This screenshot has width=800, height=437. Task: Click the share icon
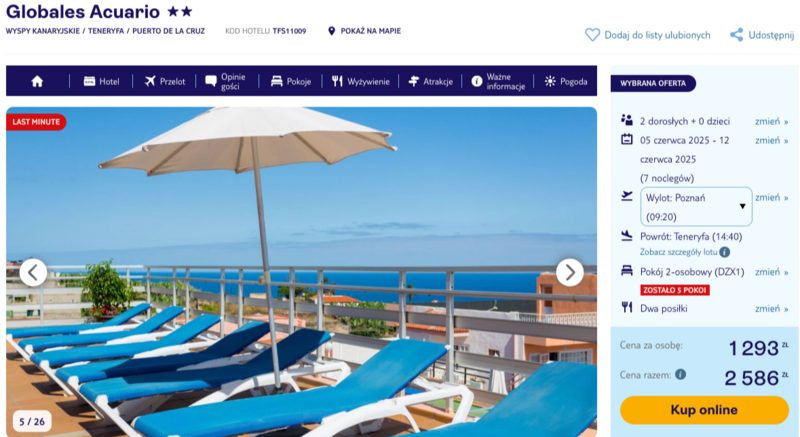click(736, 35)
